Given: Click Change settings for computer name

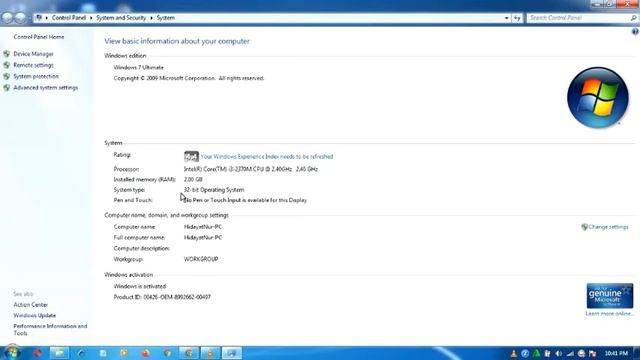Looking at the screenshot, I should [609, 227].
